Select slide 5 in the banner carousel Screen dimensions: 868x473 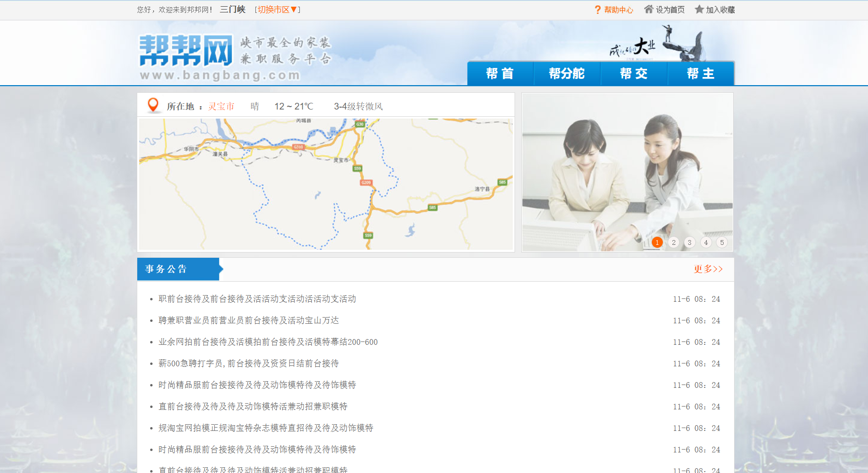tap(722, 242)
